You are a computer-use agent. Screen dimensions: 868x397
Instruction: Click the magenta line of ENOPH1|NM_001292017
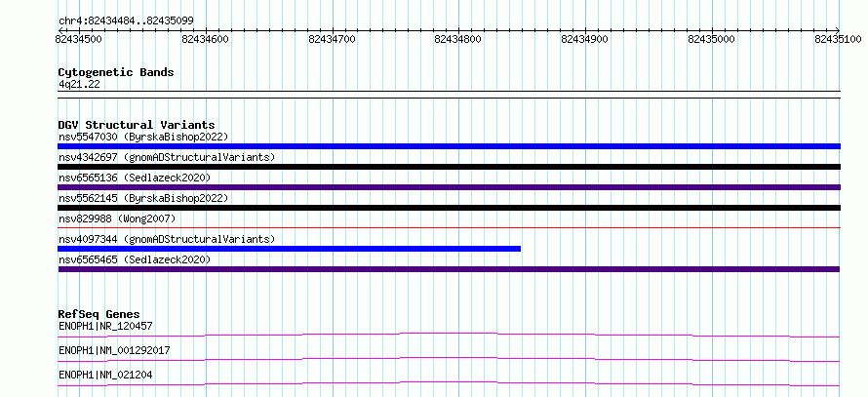449,359
